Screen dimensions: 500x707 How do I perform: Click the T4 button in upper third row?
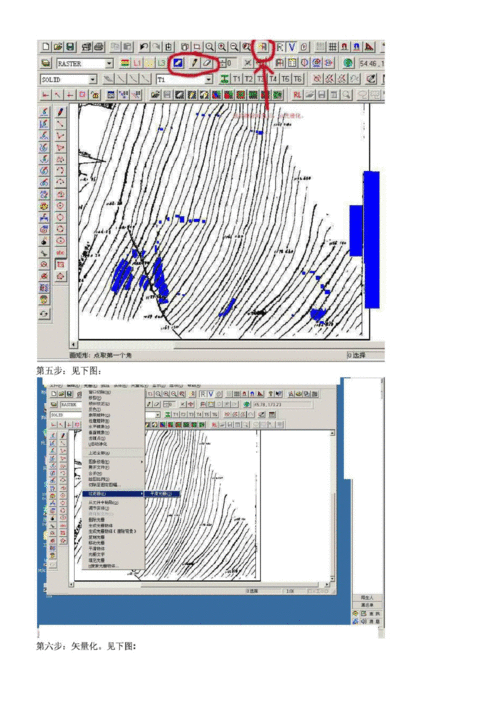pyautogui.click(x=273, y=79)
